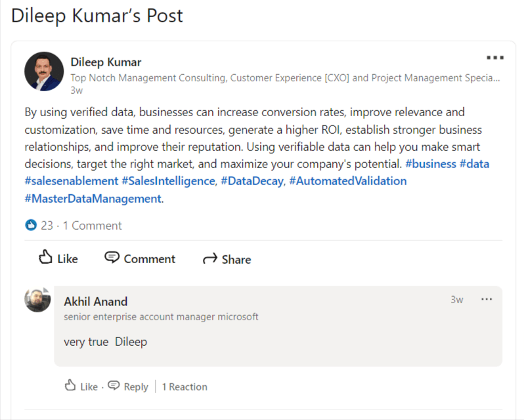Open the 23 reactions count
Viewport: 524px width, 420px height.
(x=47, y=225)
